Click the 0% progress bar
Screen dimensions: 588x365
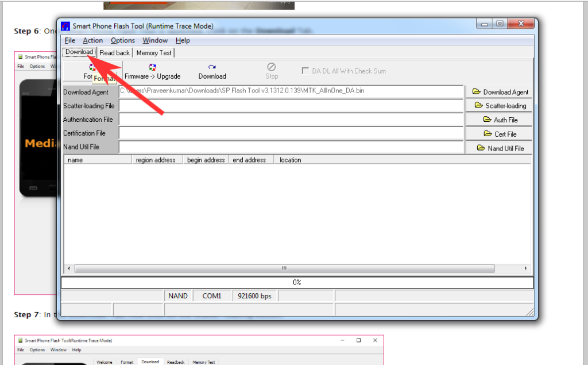tap(297, 282)
